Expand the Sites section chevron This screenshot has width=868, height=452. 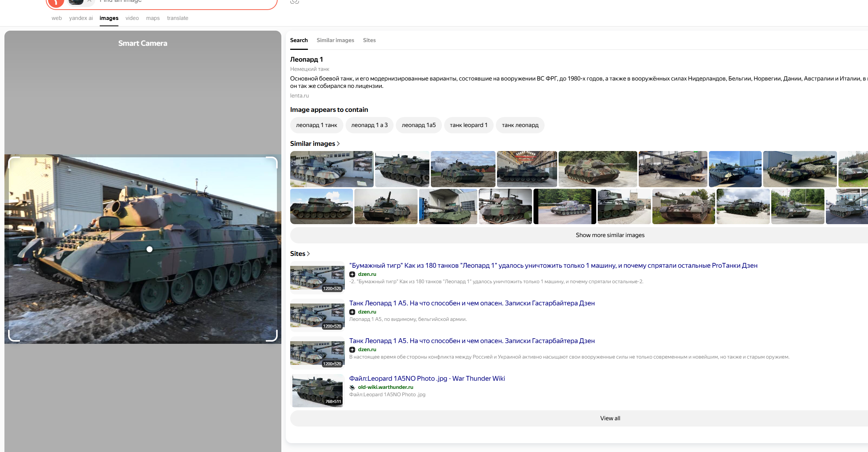(x=308, y=254)
